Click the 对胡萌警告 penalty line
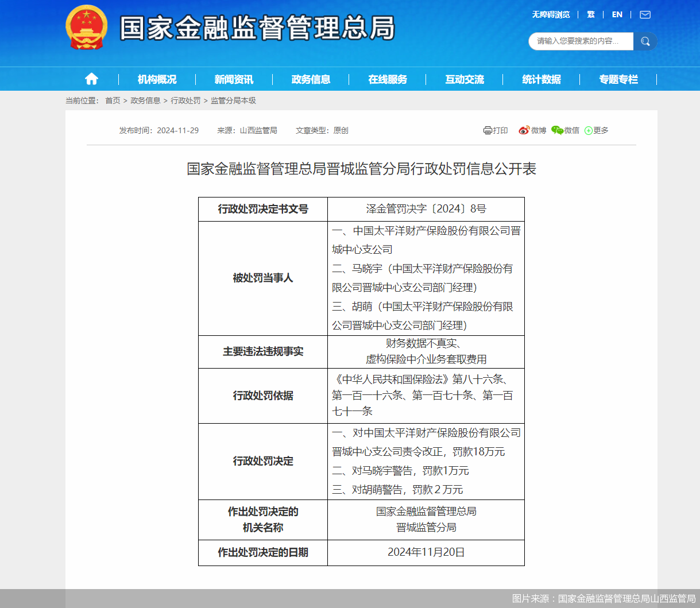This screenshot has width=700, height=608. tap(397, 490)
